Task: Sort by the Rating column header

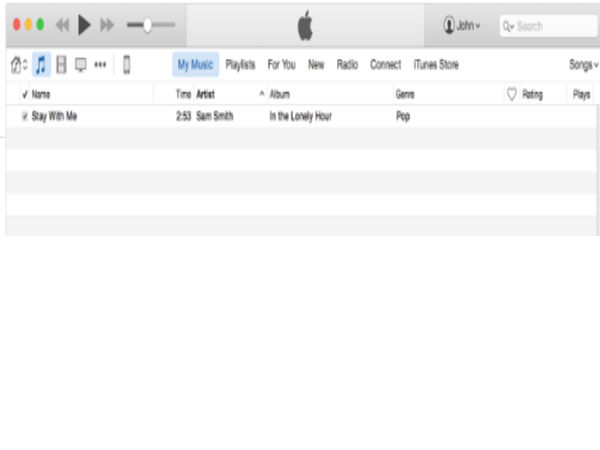Action: 532,94
